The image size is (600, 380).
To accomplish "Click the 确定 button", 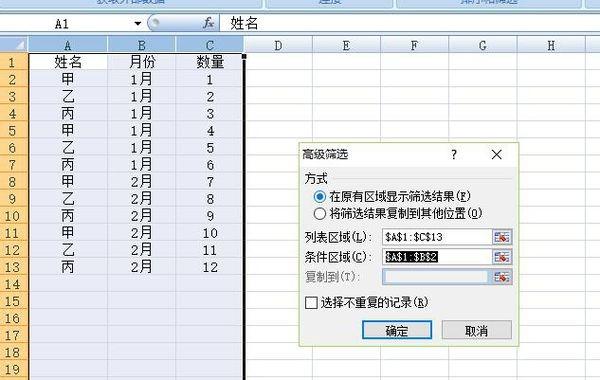I will coord(397,330).
